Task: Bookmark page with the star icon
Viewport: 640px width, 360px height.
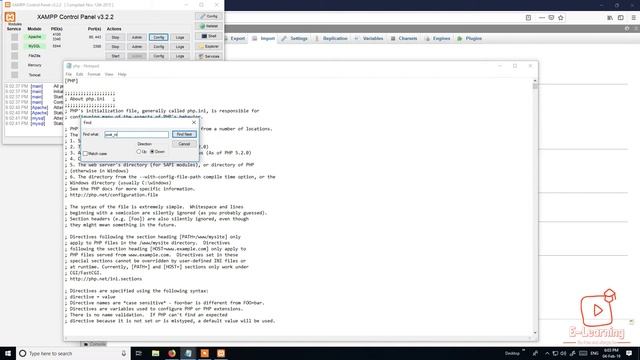Action: tap(561, 18)
